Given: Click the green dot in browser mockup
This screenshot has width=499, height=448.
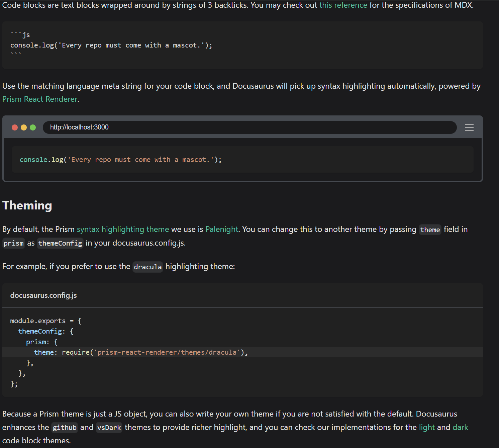Looking at the screenshot, I should (x=33, y=127).
